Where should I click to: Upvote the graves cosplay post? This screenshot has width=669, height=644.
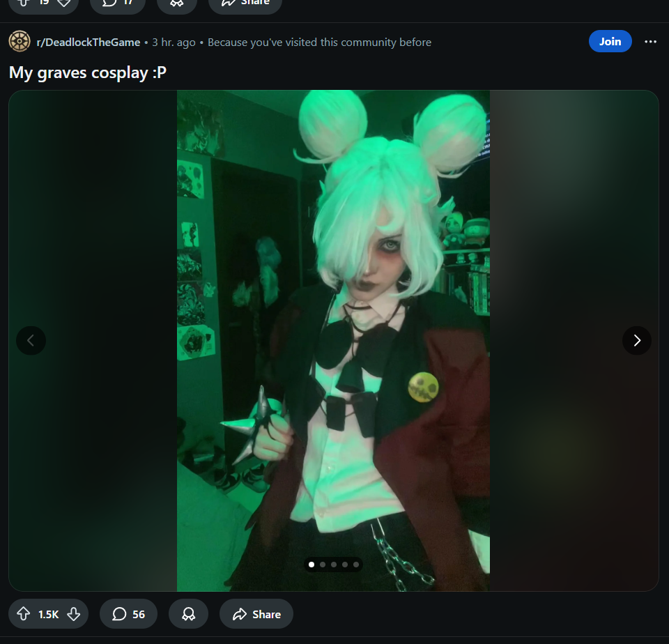click(24, 614)
